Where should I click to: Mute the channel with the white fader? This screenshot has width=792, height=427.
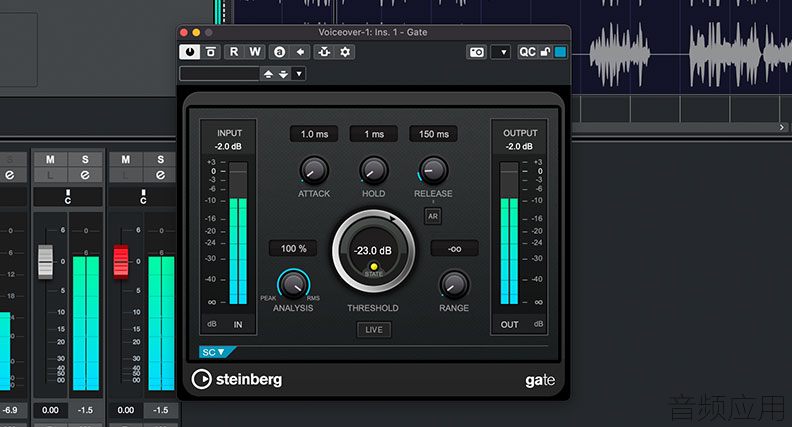50,160
